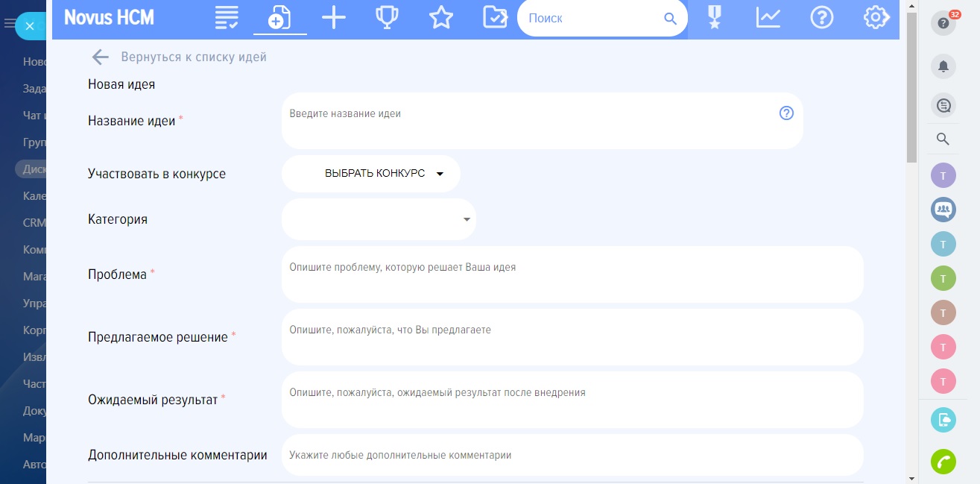Screen dimensions: 980x484
Task: Open the notifications bell in right sidebar
Action: [x=943, y=66]
